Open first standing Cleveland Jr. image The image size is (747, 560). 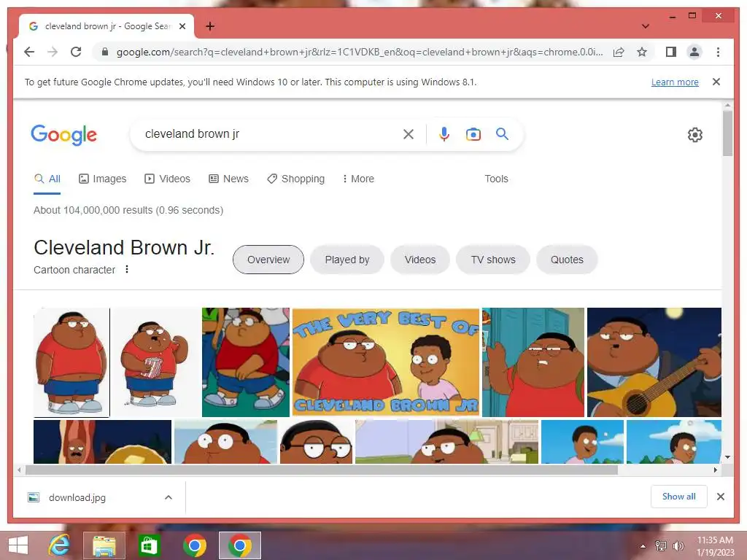tap(71, 362)
